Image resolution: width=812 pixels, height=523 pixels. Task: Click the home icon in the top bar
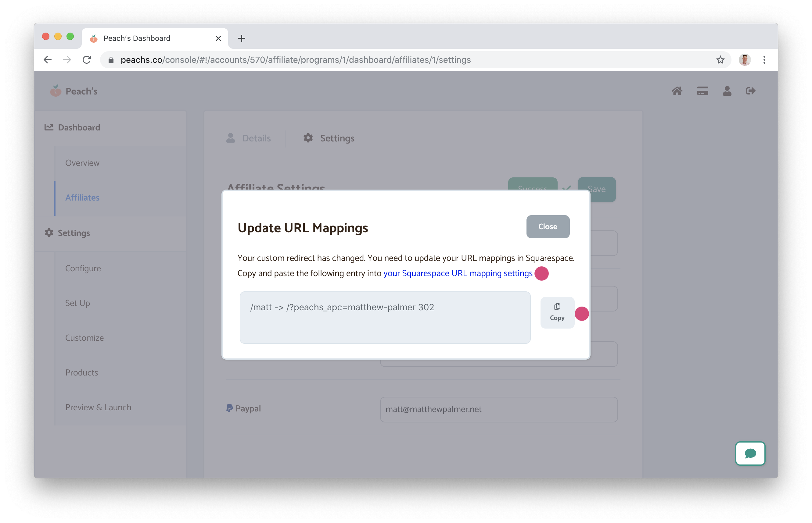[x=678, y=91]
